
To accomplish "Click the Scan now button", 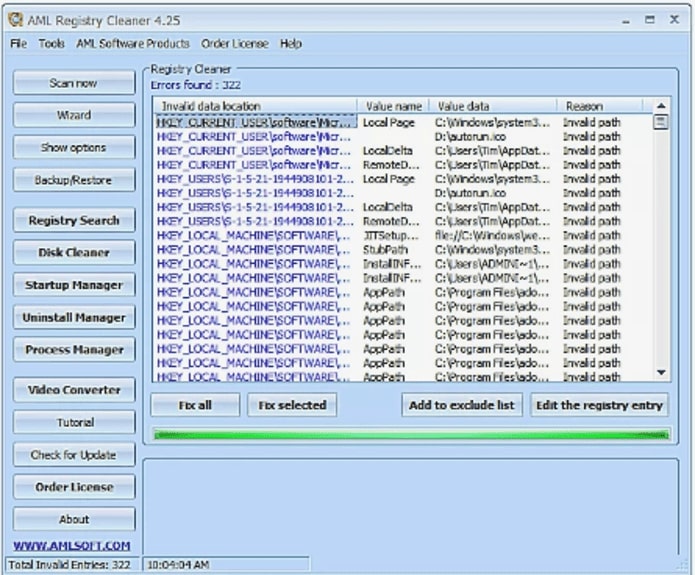I will point(73,83).
